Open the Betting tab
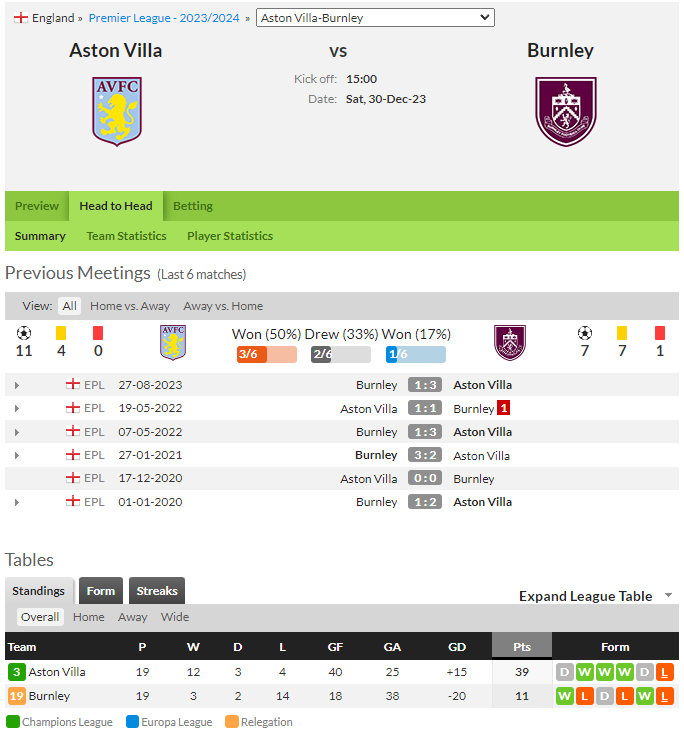The width and height of the screenshot is (684, 743). pyautogui.click(x=192, y=206)
